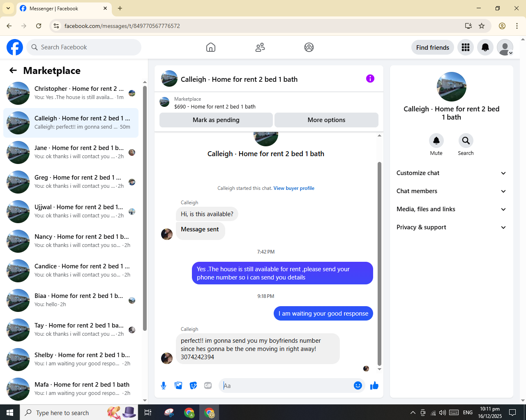The height and width of the screenshot is (420, 526).
Task: Click the browser address bar URL
Action: 122,26
